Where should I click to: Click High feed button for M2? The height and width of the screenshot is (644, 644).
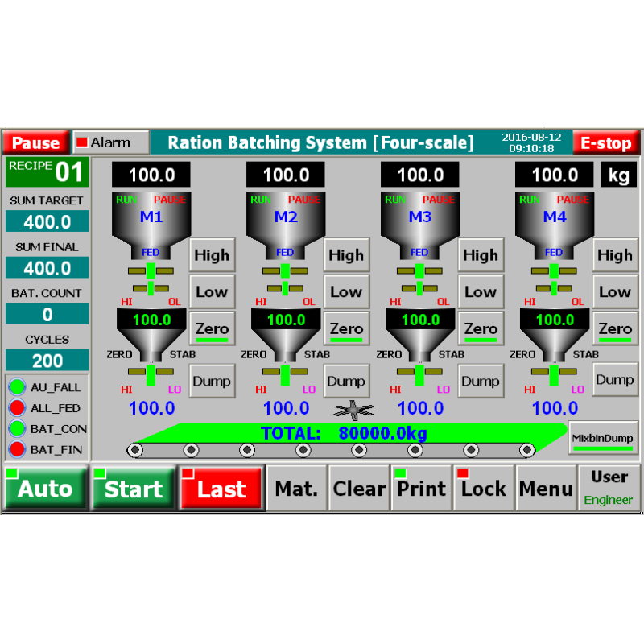[346, 255]
